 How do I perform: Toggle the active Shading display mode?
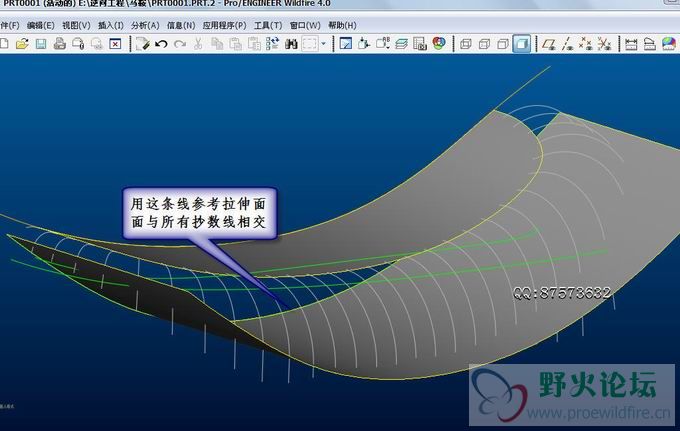coord(522,43)
